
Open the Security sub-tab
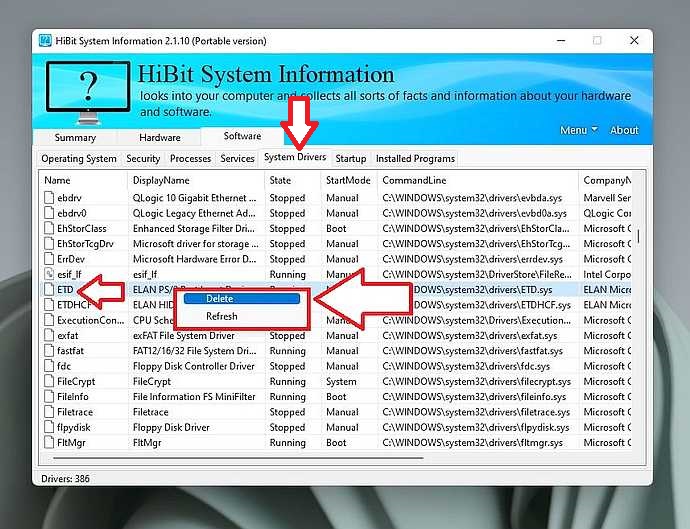tap(143, 158)
